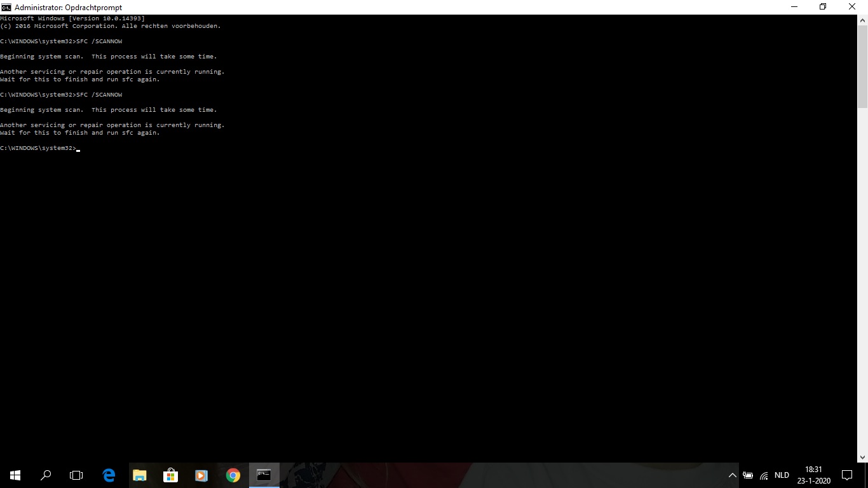The height and width of the screenshot is (488, 868).
Task: Open the Command Prompt system menu icon
Action: 6,7
